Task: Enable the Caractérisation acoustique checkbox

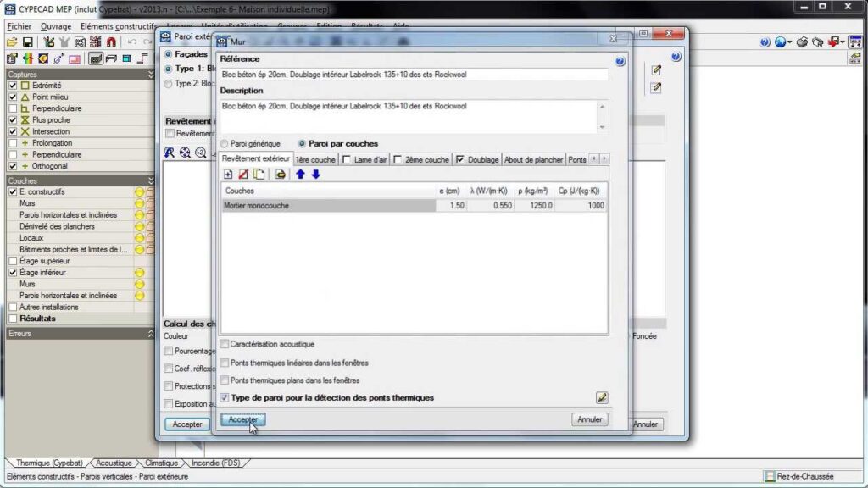Action: pos(225,344)
